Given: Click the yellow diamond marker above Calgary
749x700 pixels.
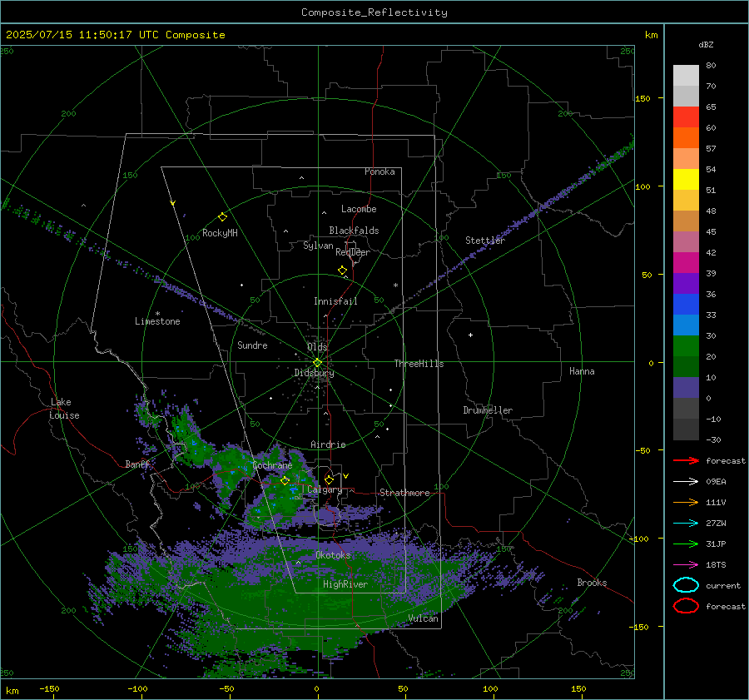Looking at the screenshot, I should click(329, 479).
